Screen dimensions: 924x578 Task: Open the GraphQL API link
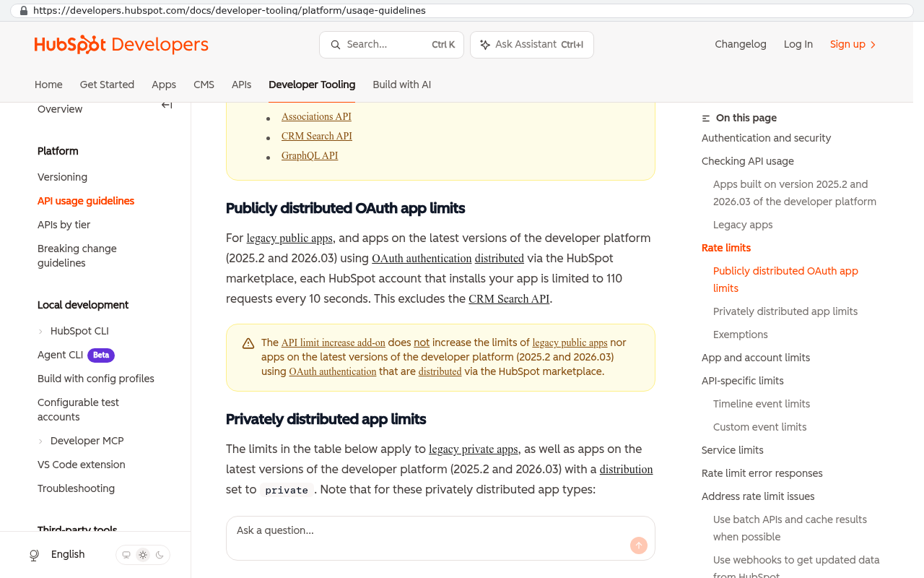(x=310, y=155)
